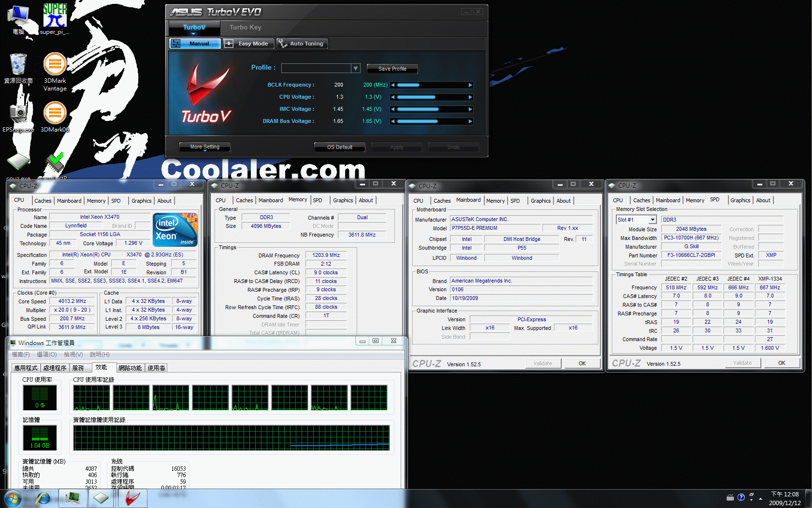Open SPD tab in first CPU-Z window
This screenshot has height=508, width=812.
click(116, 201)
